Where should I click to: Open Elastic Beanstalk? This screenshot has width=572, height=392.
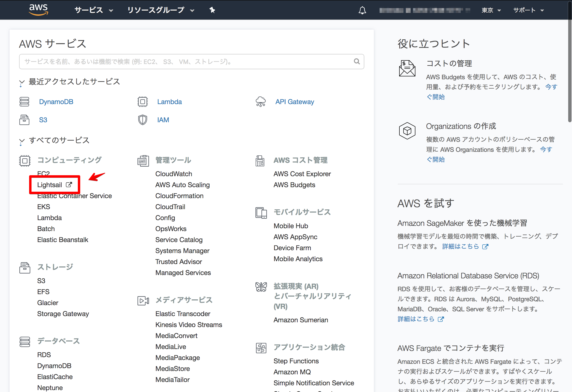click(x=63, y=240)
